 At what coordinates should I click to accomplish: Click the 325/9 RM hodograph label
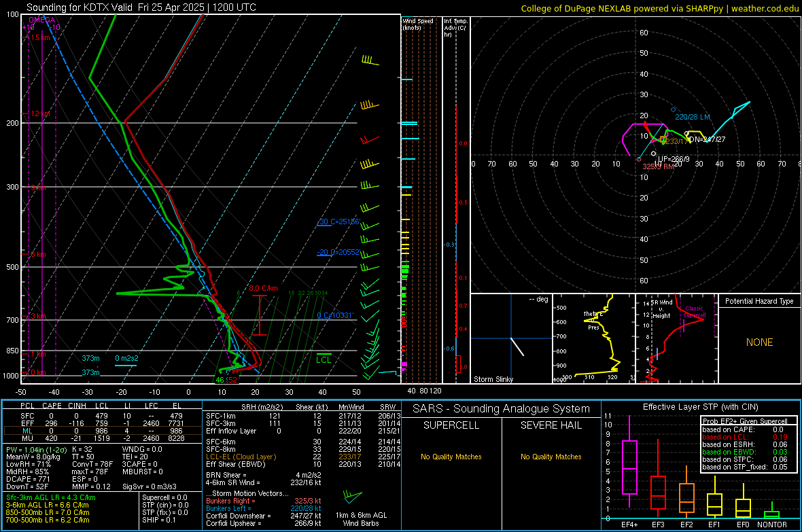click(659, 166)
